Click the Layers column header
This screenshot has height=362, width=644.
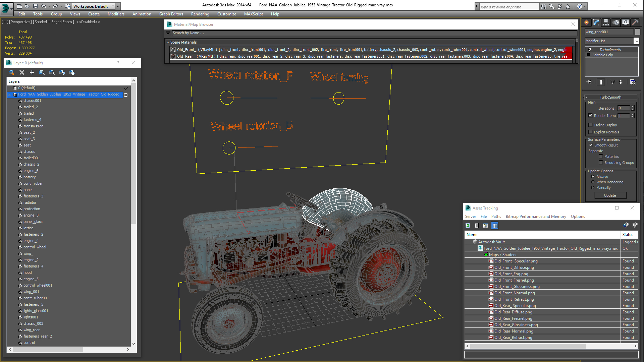pyautogui.click(x=65, y=81)
